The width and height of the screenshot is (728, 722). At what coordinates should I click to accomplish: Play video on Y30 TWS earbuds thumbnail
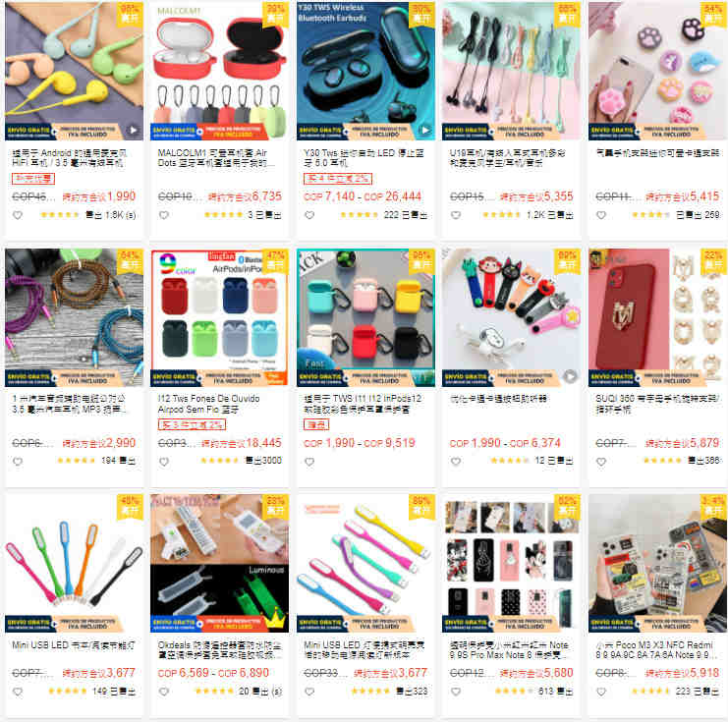[424, 130]
